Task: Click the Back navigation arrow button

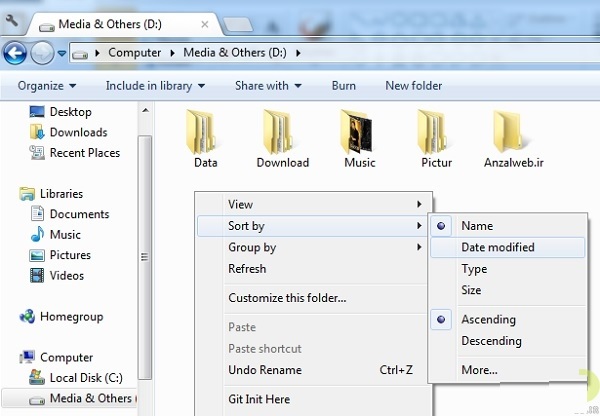Action: [x=16, y=52]
